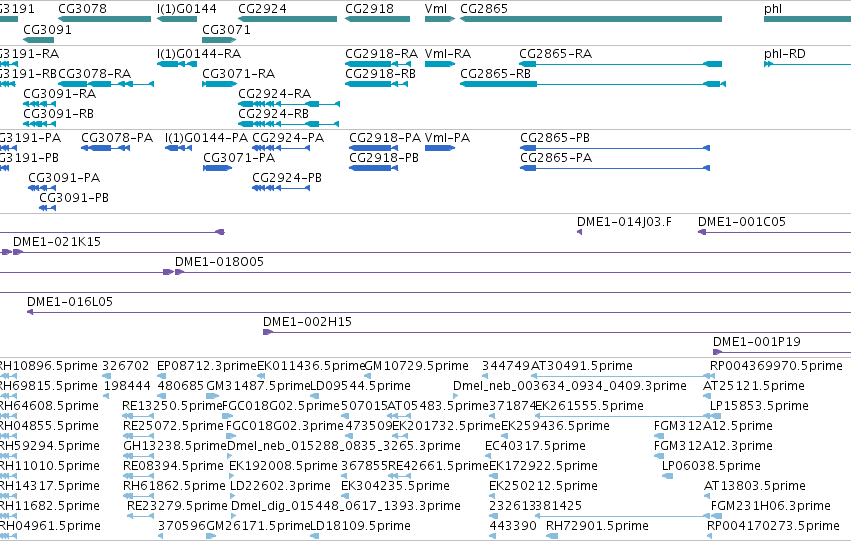Click transcript CG3071-RA label

coord(238,73)
